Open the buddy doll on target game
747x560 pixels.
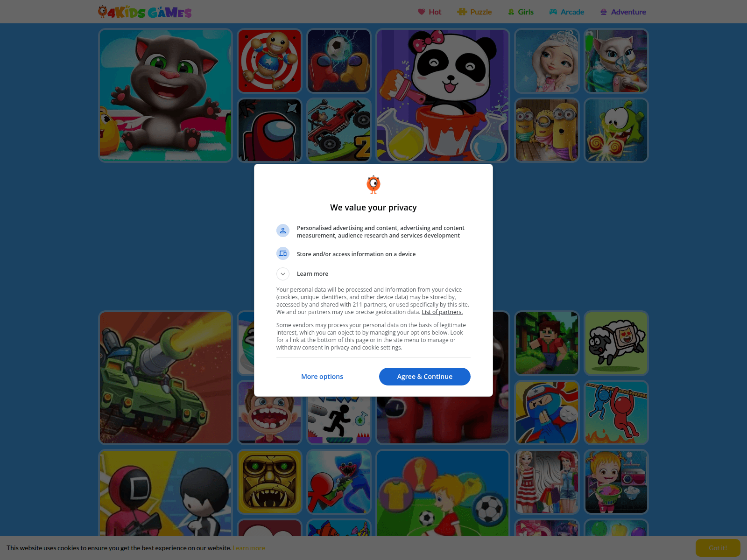270,61
